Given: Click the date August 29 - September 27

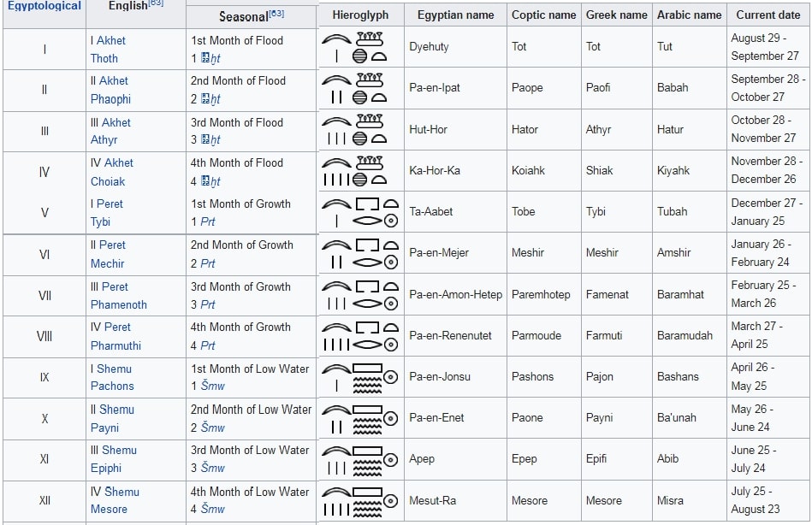Looking at the screenshot, I should click(765, 46).
